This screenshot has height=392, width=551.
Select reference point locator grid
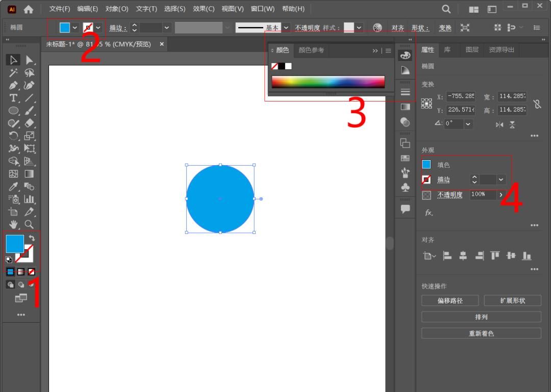tap(426, 103)
